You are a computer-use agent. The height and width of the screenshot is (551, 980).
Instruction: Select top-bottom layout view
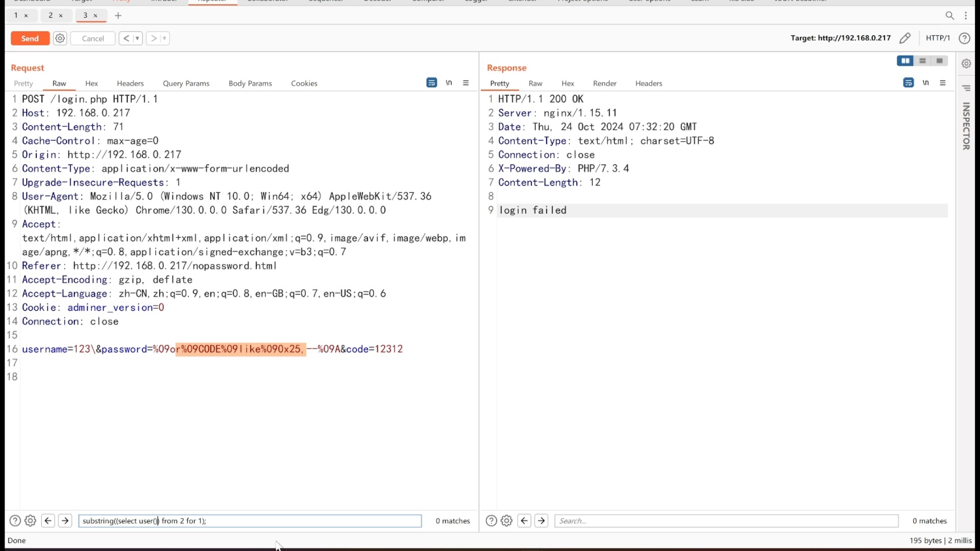click(922, 61)
